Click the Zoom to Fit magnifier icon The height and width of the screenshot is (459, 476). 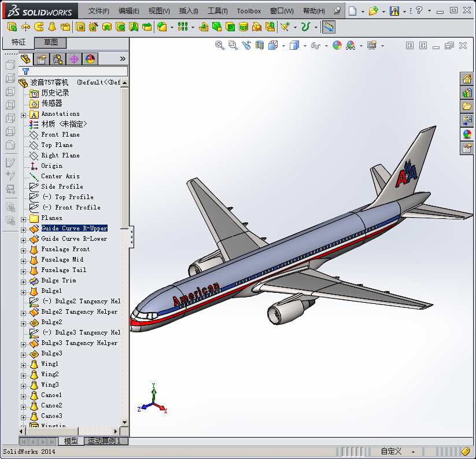point(219,46)
